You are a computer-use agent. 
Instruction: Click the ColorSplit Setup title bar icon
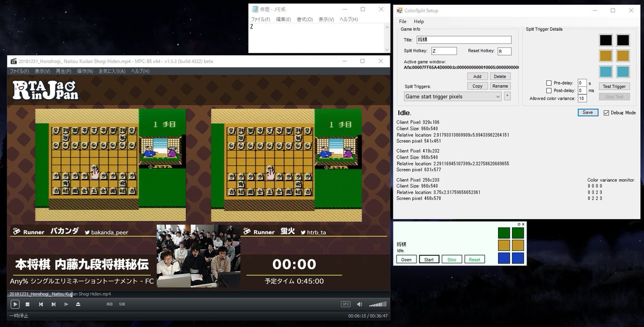coord(399,10)
